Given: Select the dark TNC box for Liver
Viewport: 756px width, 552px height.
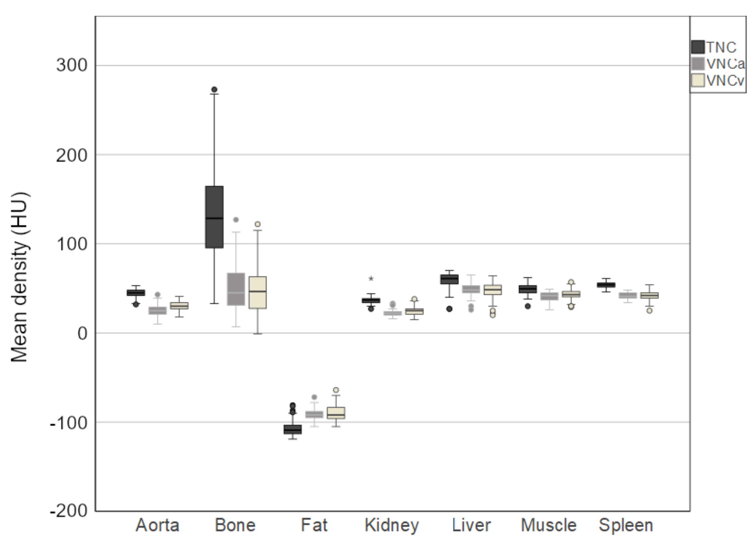Looking at the screenshot, I should (449, 279).
